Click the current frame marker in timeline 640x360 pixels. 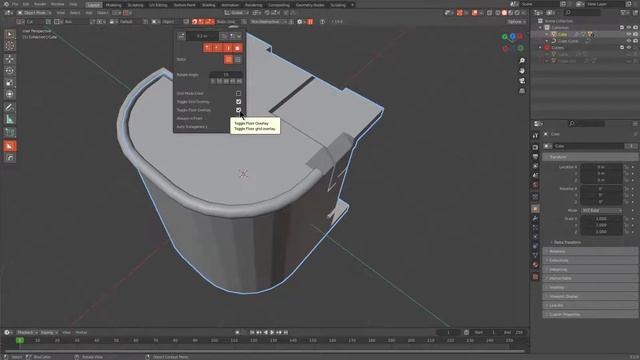pyautogui.click(x=20, y=340)
